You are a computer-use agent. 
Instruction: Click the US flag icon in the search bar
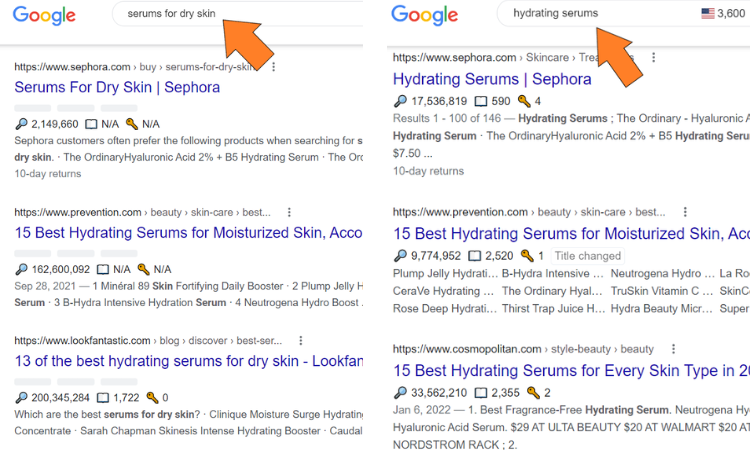[708, 13]
